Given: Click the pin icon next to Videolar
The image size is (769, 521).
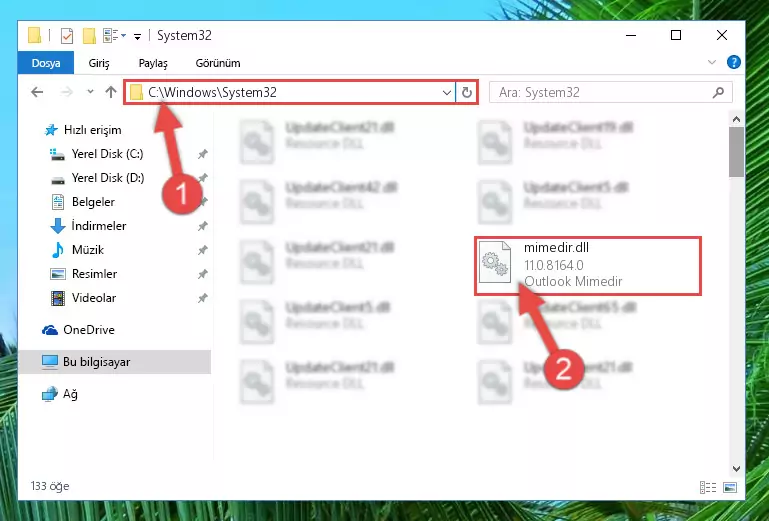Looking at the screenshot, I should click(202, 298).
